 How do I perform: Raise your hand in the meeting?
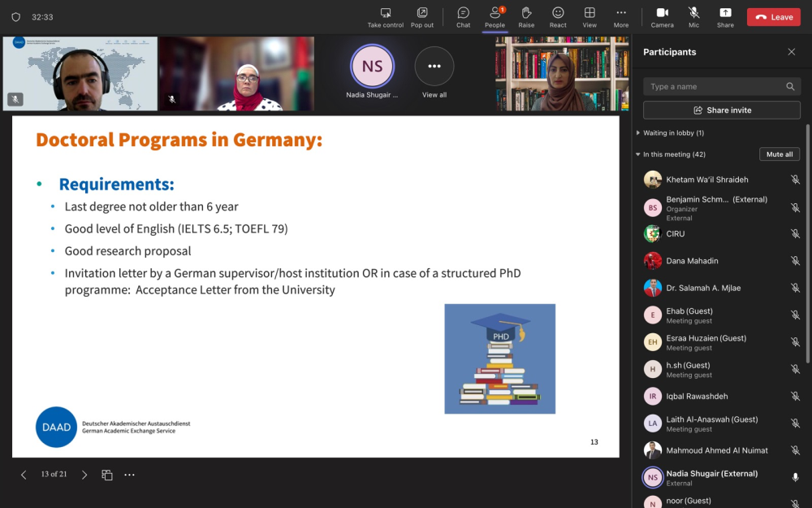526,16
